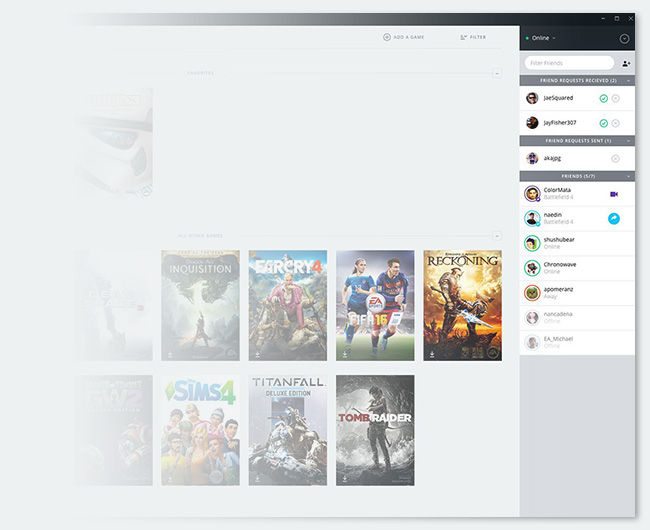Cancel sent request to akajpg
Screen dimensions: 650x530
coord(616,158)
